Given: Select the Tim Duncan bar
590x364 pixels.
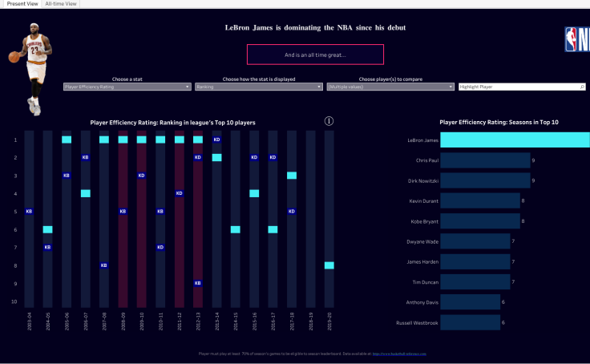Looking at the screenshot, I should [x=475, y=282].
